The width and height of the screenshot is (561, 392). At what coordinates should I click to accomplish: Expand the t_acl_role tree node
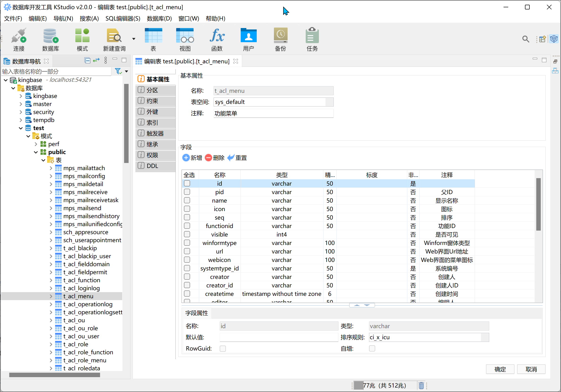[x=51, y=344]
